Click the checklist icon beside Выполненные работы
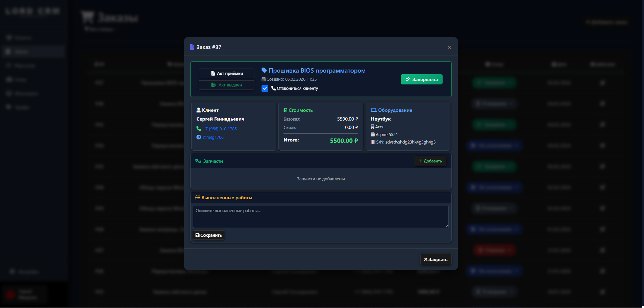The width and height of the screenshot is (644, 308). pos(198,198)
